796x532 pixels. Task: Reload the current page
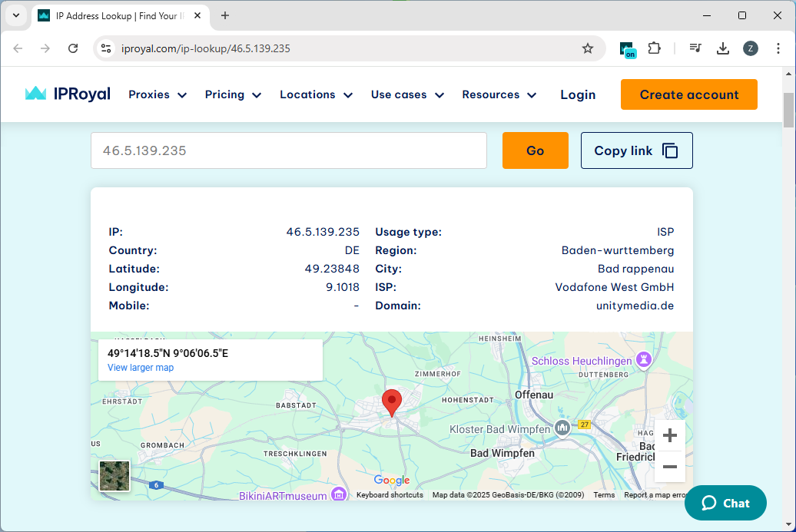tap(73, 48)
